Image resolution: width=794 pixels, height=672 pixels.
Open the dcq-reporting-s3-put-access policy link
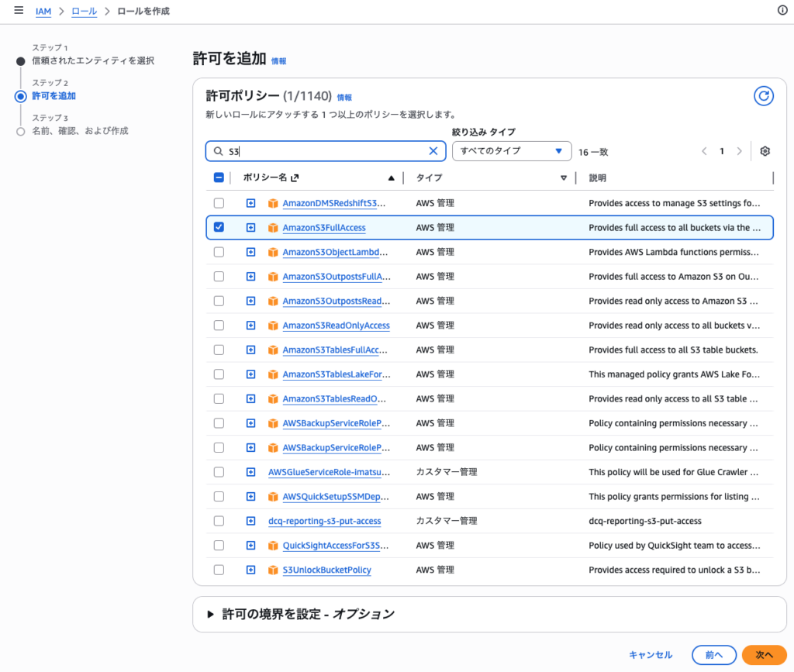(324, 521)
